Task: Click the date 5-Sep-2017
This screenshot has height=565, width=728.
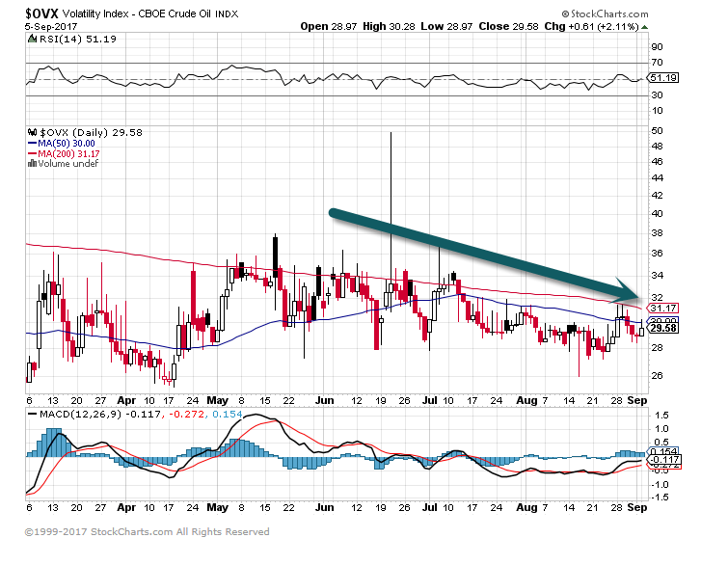Action: pyautogui.click(x=51, y=26)
